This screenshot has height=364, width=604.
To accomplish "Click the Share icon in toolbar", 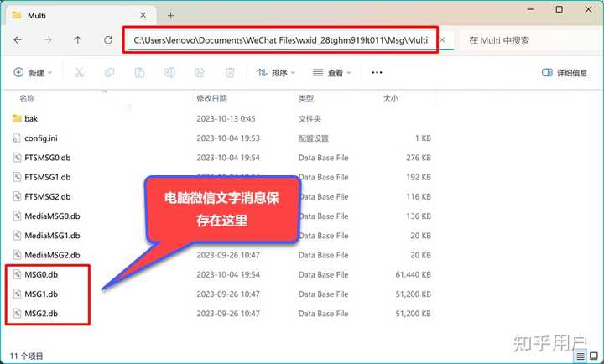I will tap(200, 72).
